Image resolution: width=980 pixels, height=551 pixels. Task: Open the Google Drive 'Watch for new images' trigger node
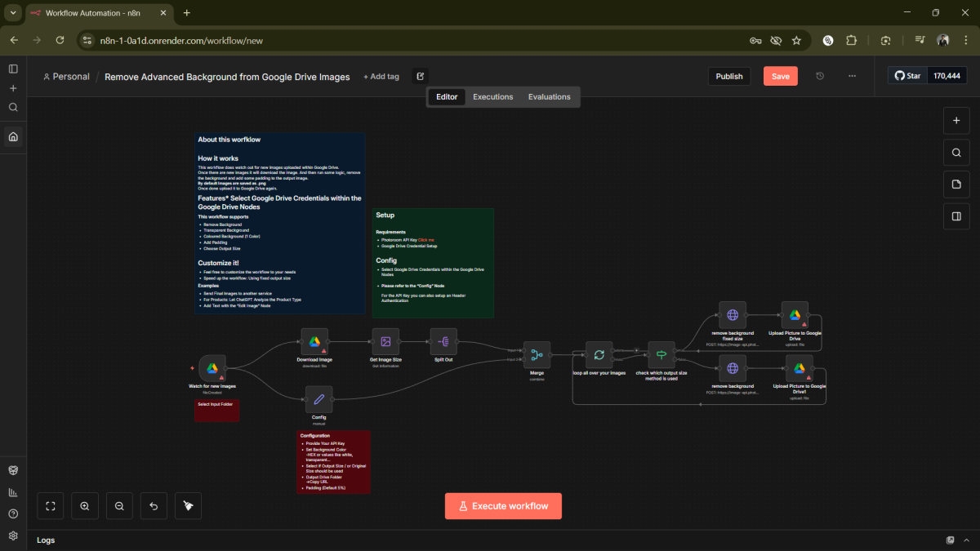[212, 368]
